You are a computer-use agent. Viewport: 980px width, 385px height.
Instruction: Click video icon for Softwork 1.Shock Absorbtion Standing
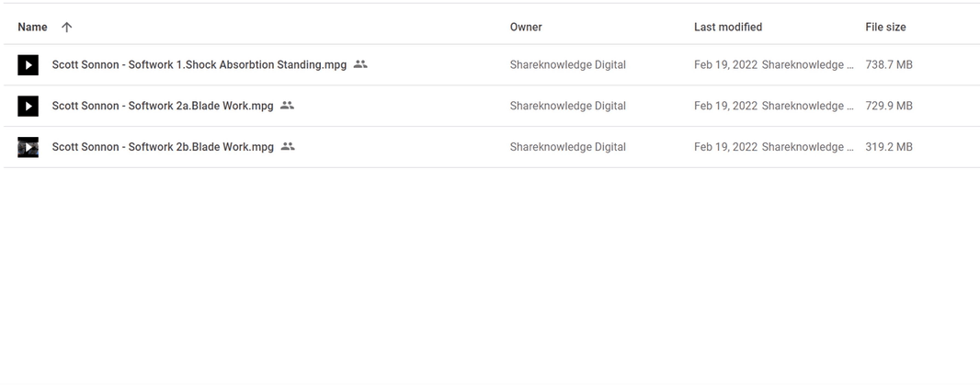tap(28, 65)
